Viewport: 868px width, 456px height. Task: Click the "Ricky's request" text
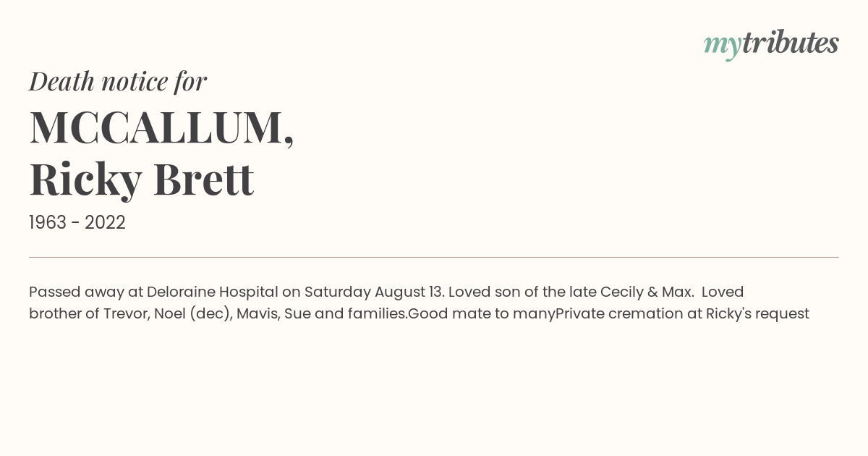pos(757,314)
